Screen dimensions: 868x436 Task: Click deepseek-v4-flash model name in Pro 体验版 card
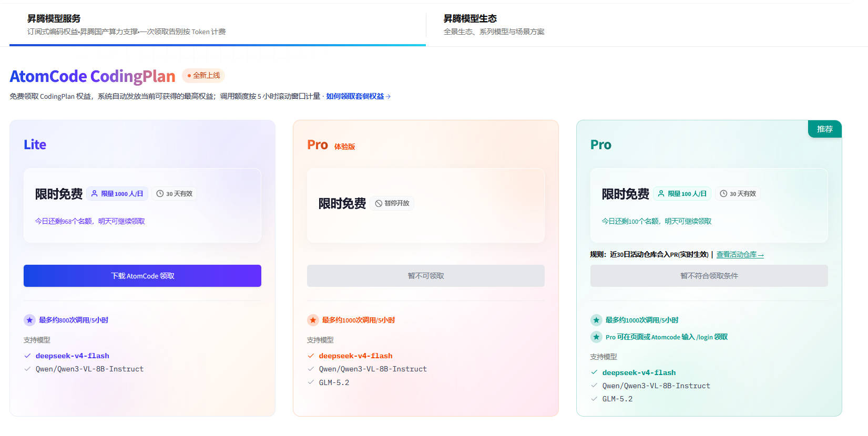[356, 356]
